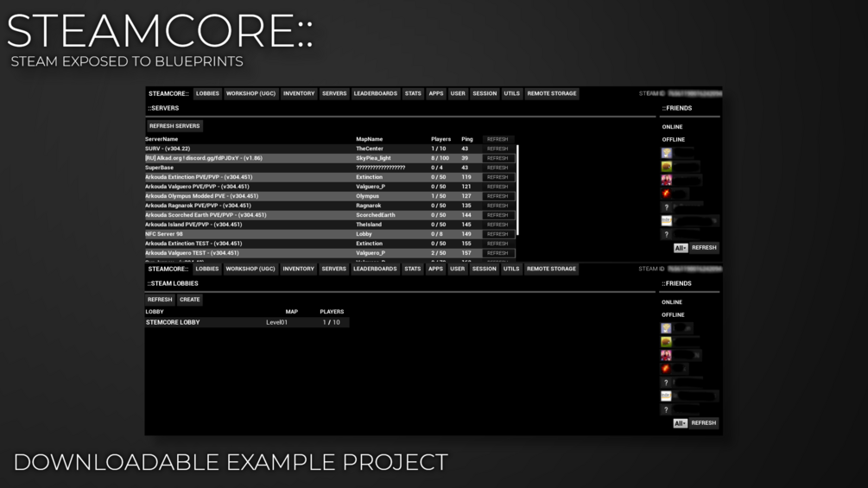Select Arkouda Ragnarok PVE/PVP server row
Image resolution: width=868 pixels, height=488 pixels.
click(x=330, y=206)
